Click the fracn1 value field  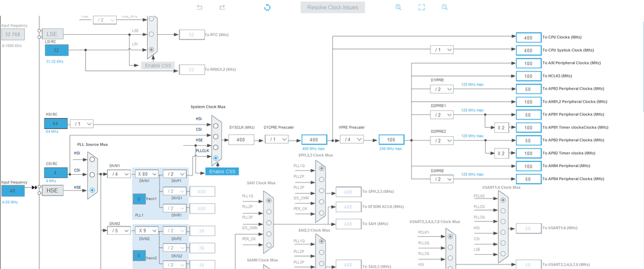(139, 199)
